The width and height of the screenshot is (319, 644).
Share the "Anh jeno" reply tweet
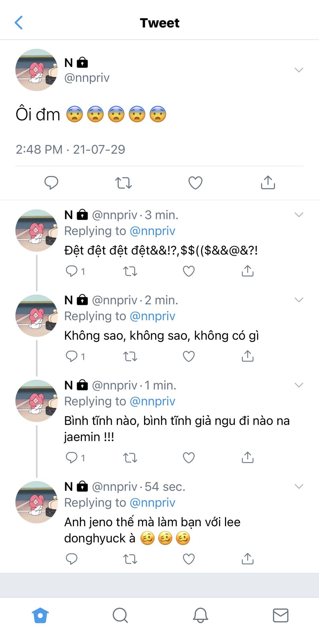click(247, 559)
